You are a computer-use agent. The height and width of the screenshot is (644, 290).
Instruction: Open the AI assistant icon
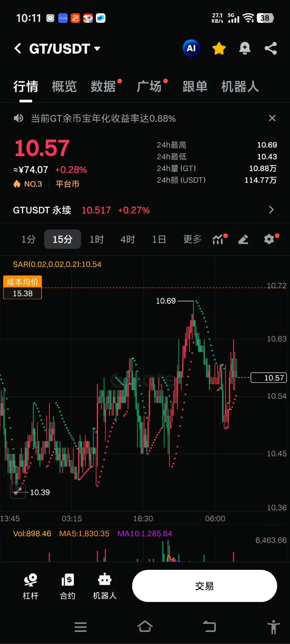(x=191, y=48)
